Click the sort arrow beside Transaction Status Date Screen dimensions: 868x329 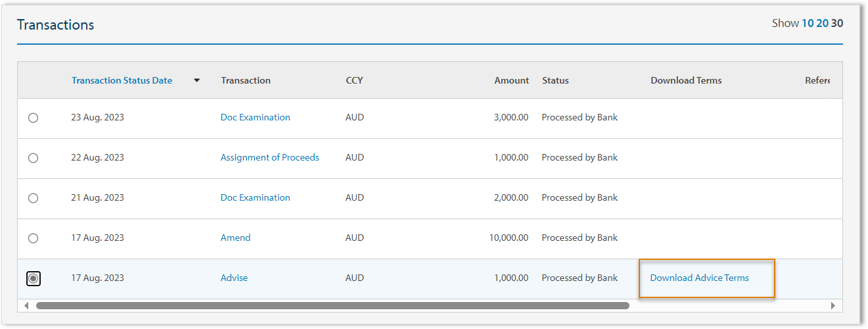point(196,81)
